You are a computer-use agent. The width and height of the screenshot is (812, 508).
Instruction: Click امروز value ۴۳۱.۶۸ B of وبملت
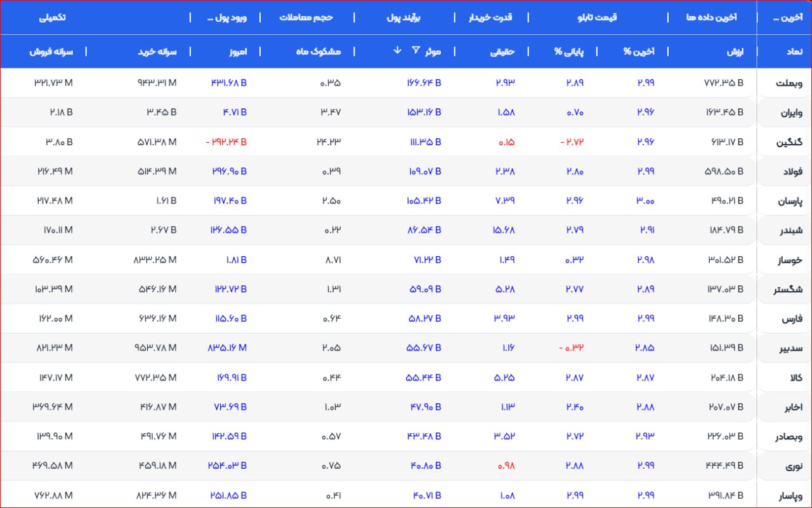pos(229,82)
